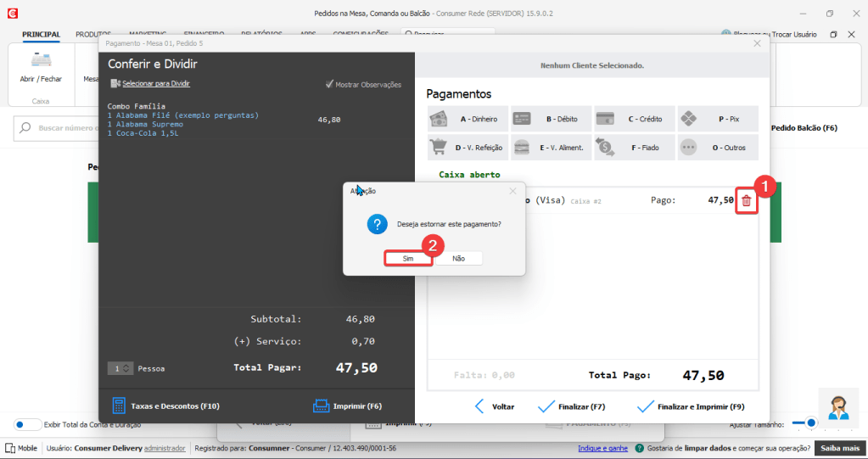Image resolution: width=868 pixels, height=459 pixels.
Task: Open Taxas e Descontos calculator
Action: (165, 406)
